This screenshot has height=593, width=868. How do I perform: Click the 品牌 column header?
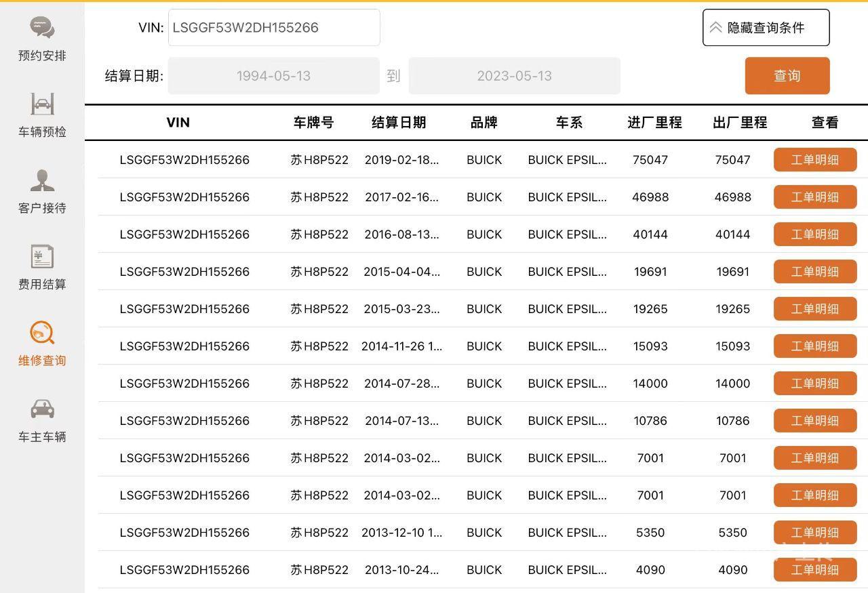coord(484,123)
